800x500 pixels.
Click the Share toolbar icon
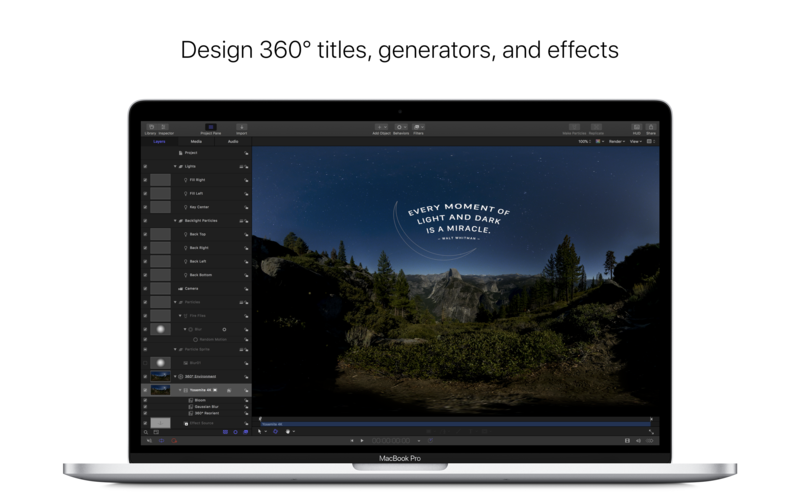coord(652,128)
